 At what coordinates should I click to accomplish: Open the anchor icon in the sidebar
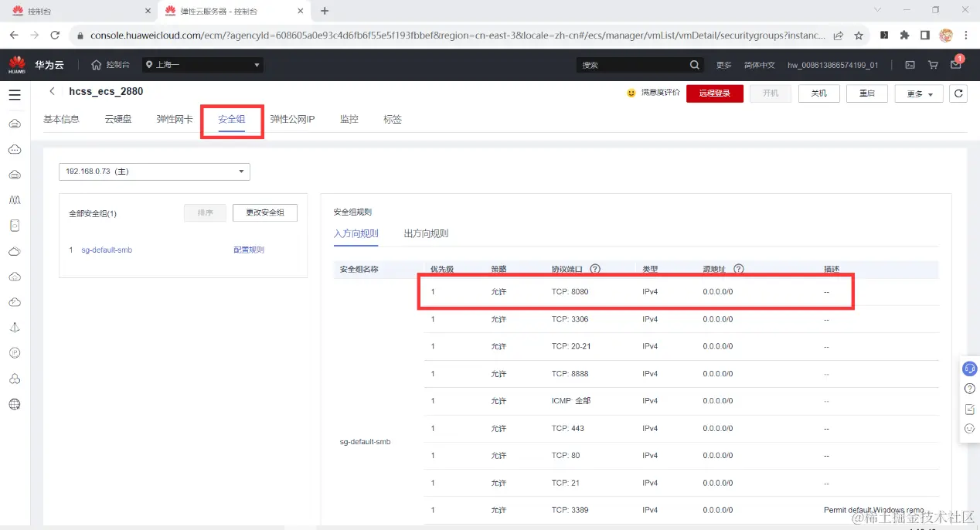(x=15, y=328)
